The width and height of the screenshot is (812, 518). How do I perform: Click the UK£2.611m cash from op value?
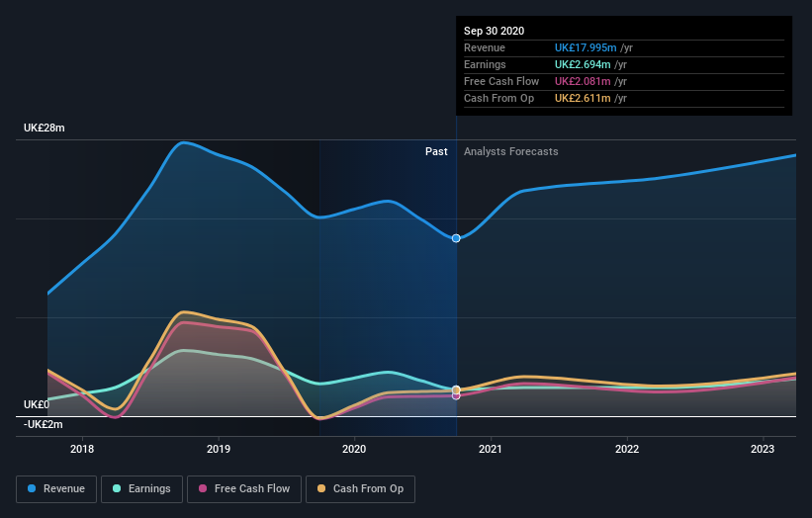[x=583, y=98]
